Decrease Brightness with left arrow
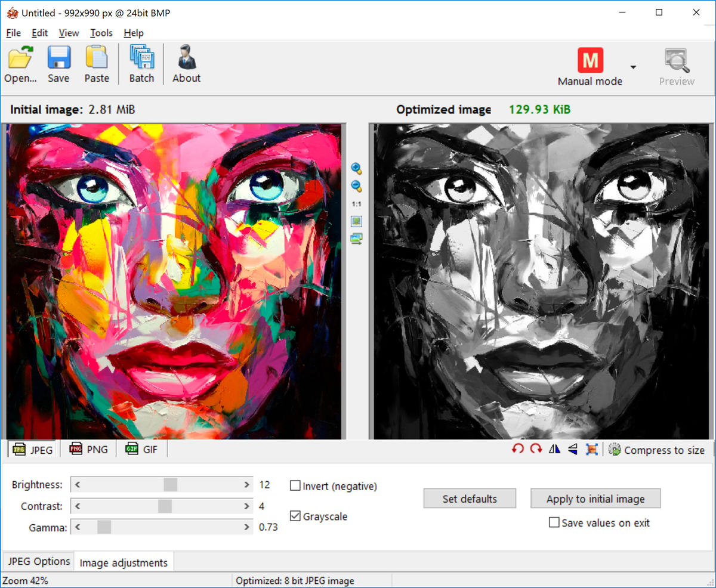The image size is (716, 588). point(78,485)
